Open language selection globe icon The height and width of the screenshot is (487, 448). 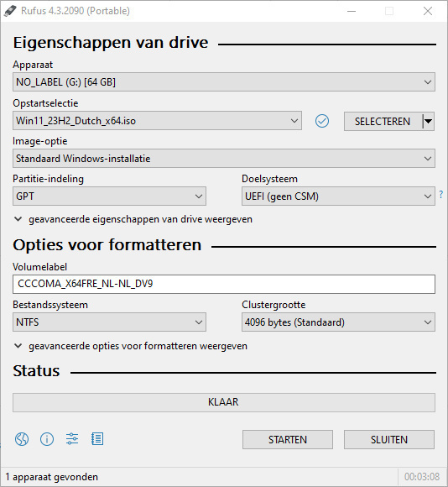22,439
